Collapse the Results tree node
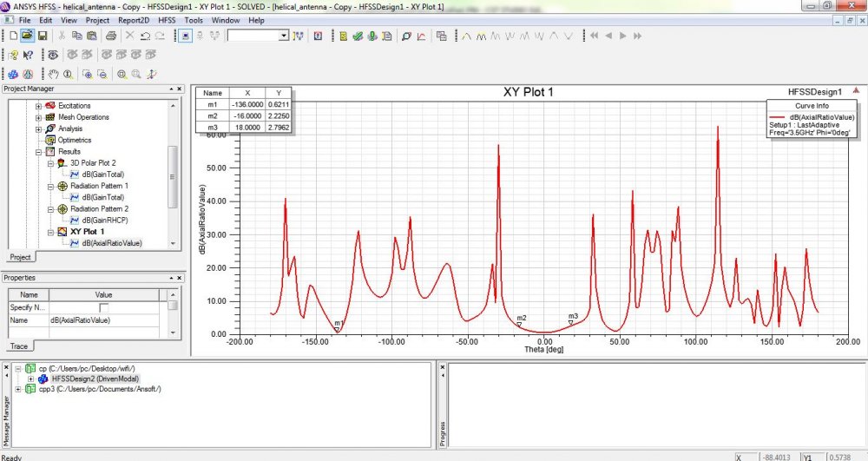Screen dimensions: 868x461 (38, 152)
